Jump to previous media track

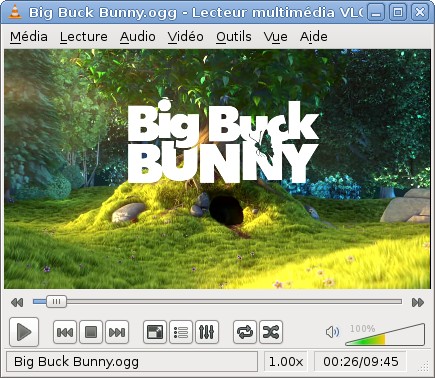pos(65,332)
